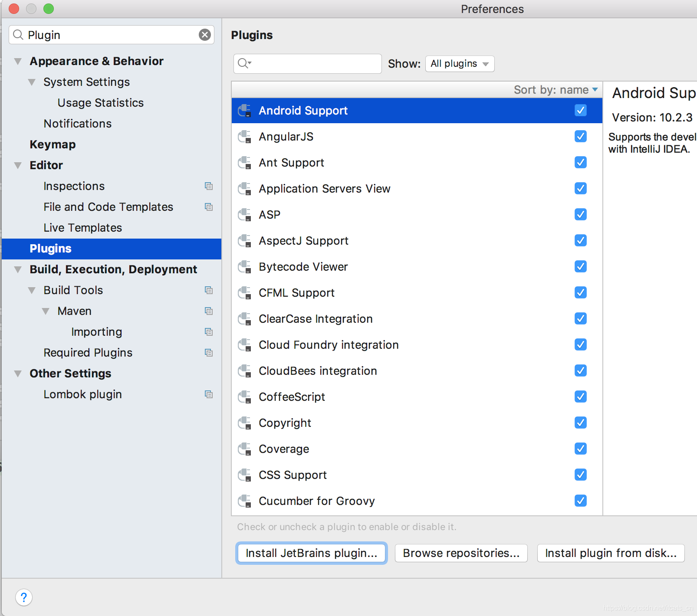The height and width of the screenshot is (616, 697).
Task: Collapse the Editor section arrow
Action: tap(18, 165)
